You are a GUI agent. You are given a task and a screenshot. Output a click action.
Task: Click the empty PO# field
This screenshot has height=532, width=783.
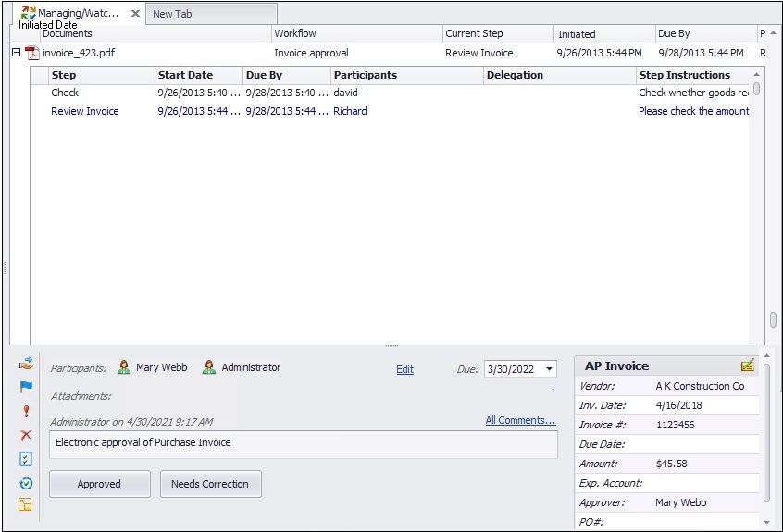[706, 522]
